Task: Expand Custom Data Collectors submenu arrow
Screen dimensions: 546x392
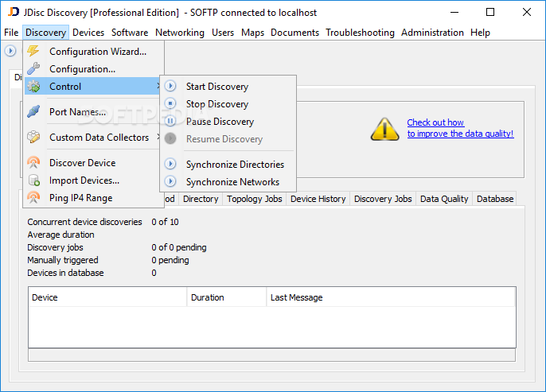Action: [x=158, y=137]
